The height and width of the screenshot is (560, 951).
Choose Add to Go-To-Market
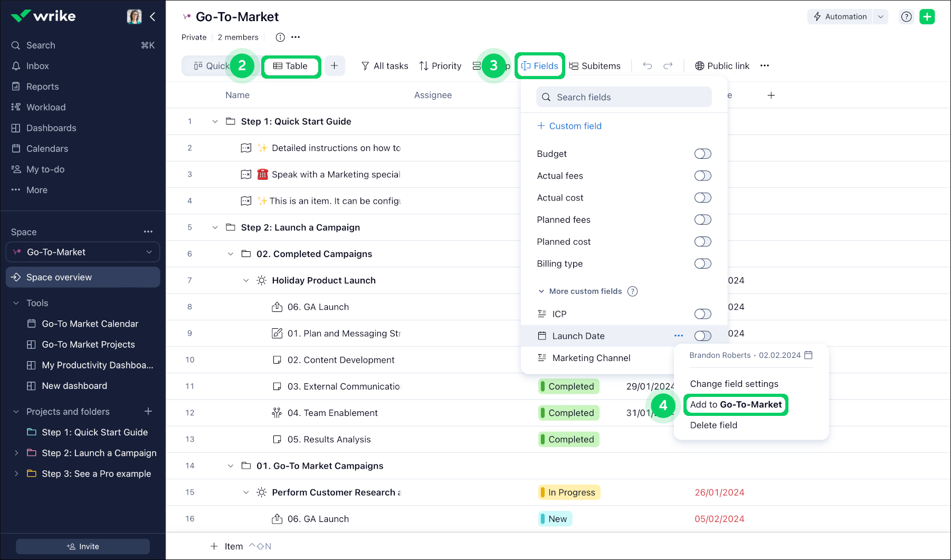[736, 404]
